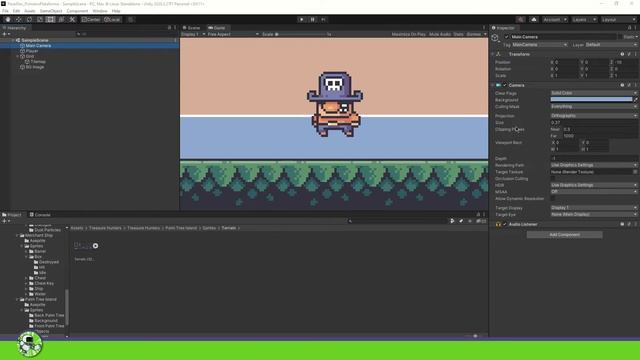This screenshot has width=640, height=360.
Task: Toggle the Local handle rotation button
Action: pos(112,20)
